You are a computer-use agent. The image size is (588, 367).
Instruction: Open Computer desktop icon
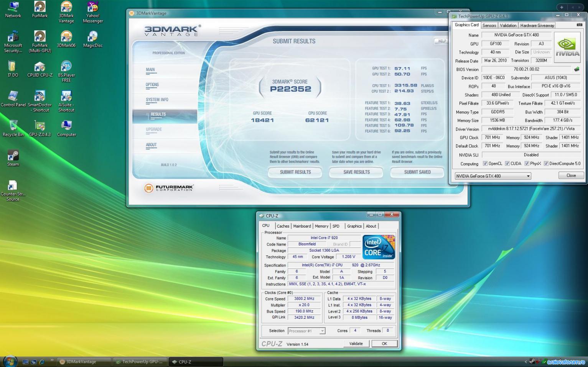click(66, 128)
